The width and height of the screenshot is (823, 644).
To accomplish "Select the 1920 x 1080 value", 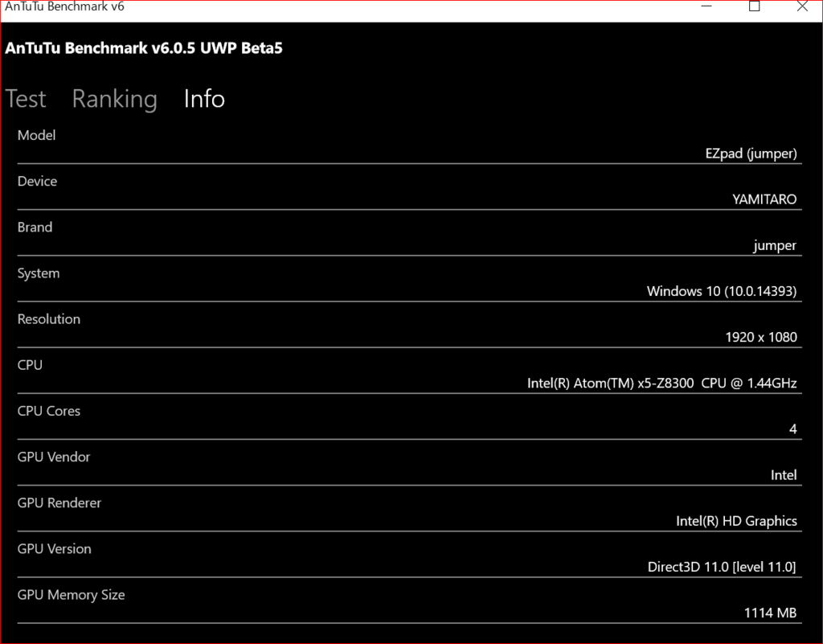I will click(761, 337).
